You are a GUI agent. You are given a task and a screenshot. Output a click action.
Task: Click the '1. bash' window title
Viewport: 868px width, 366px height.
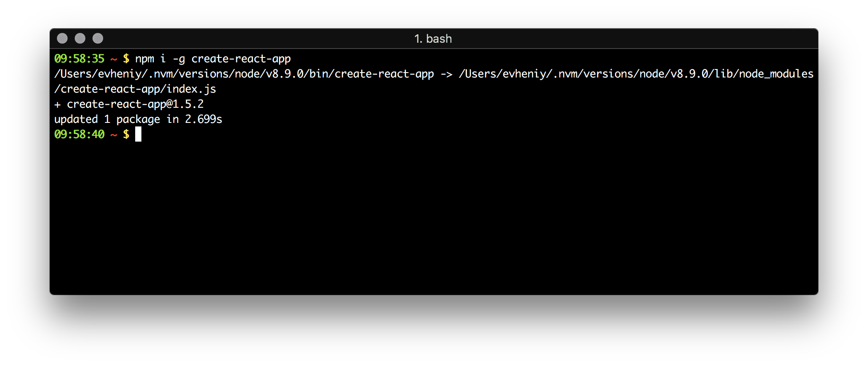tap(433, 39)
